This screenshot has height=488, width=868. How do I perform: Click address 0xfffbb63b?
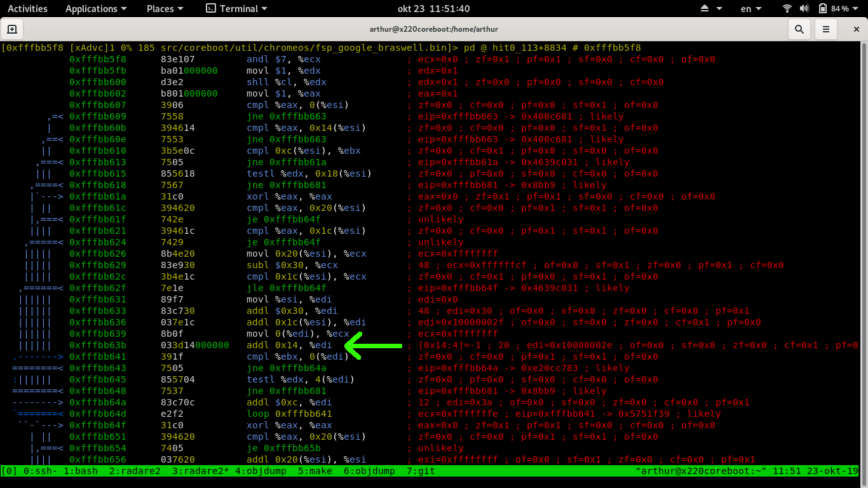click(98, 345)
